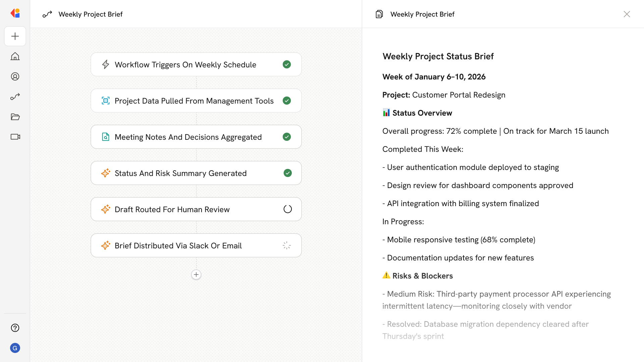Click the sparkle AI icon on Status And Risk Summary
644x362 pixels.
click(106, 173)
